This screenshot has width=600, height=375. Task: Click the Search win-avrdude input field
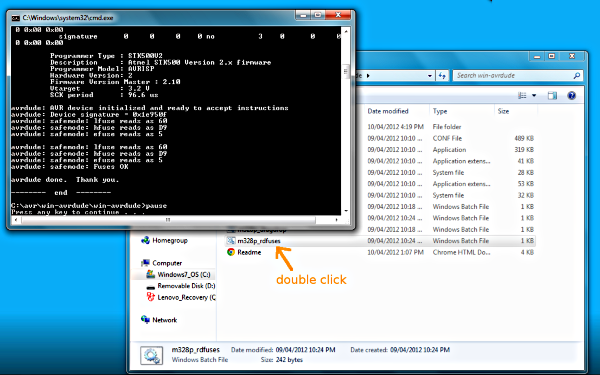point(513,75)
